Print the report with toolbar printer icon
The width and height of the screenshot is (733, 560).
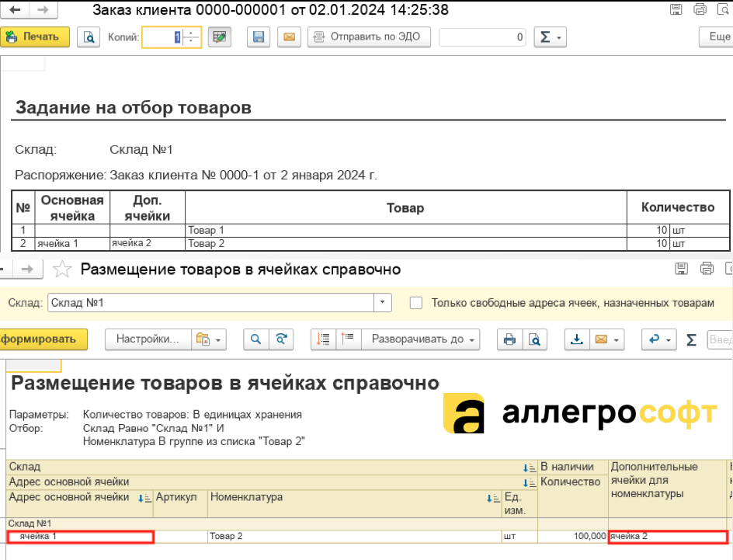pyautogui.click(x=509, y=339)
